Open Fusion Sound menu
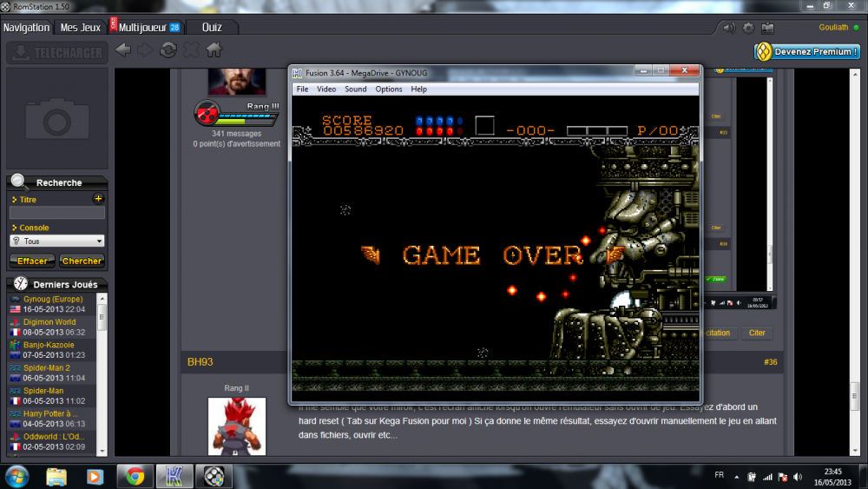 (x=355, y=89)
